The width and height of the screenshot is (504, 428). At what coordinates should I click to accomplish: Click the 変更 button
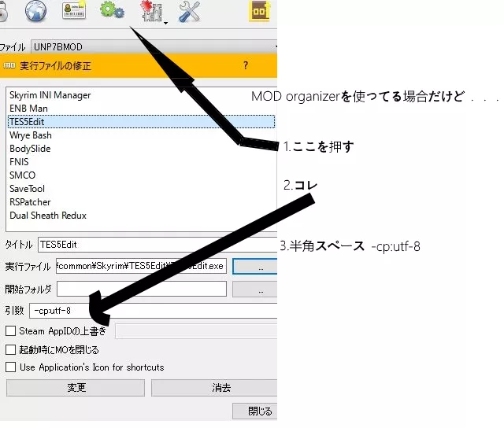click(76, 388)
